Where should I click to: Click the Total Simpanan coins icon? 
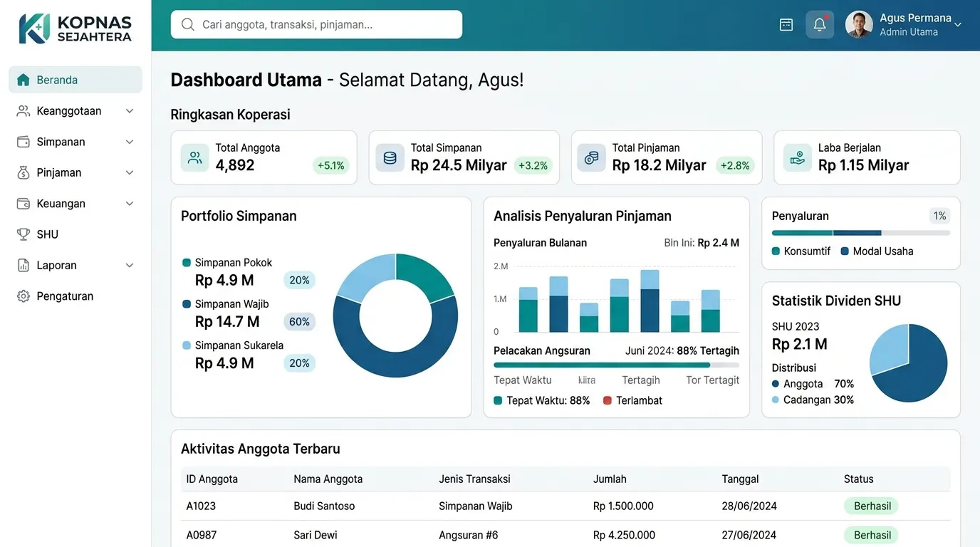[390, 158]
